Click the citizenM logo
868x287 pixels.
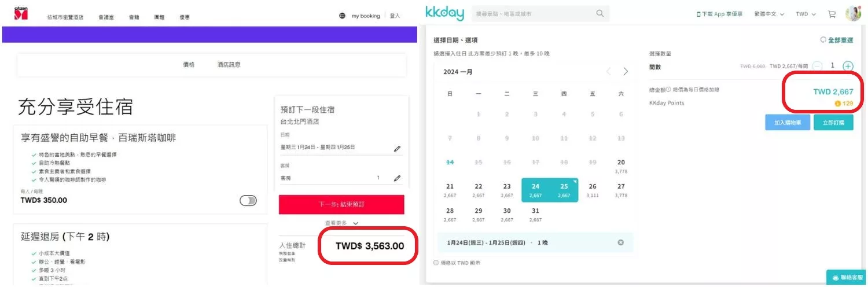[22, 14]
